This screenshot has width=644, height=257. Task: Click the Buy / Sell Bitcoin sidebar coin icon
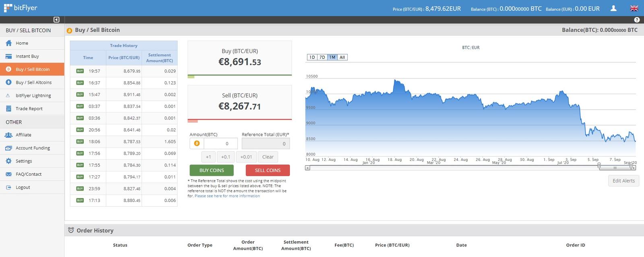8,69
